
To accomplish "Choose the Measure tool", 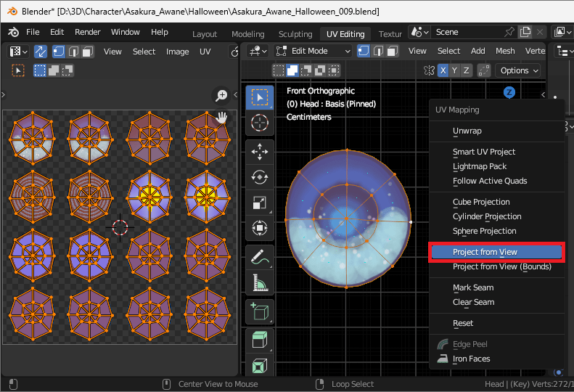I will pyautogui.click(x=259, y=282).
